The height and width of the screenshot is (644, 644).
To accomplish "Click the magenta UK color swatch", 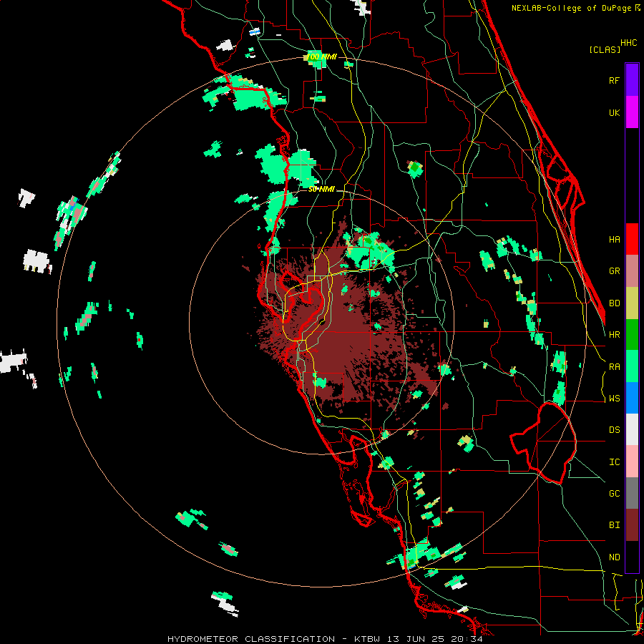I will click(x=632, y=112).
